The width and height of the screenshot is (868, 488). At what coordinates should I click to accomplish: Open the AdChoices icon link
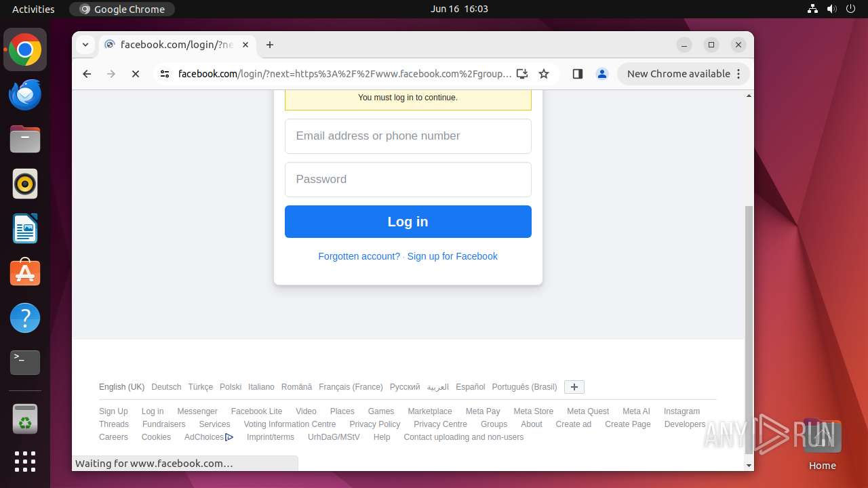click(229, 437)
